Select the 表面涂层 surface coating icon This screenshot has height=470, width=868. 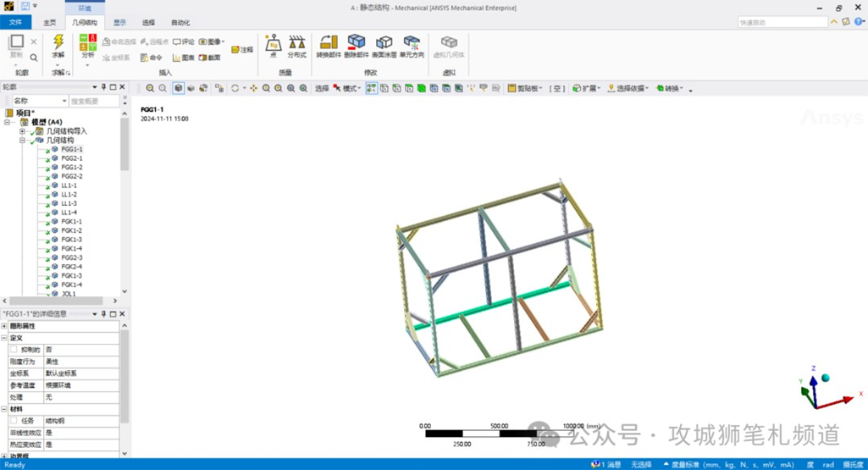384,45
